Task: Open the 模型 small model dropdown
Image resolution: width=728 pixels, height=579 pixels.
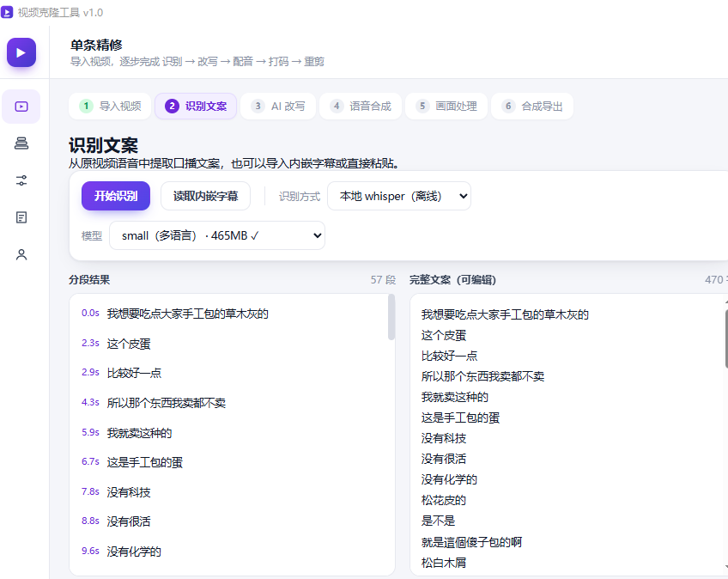Action: [217, 235]
